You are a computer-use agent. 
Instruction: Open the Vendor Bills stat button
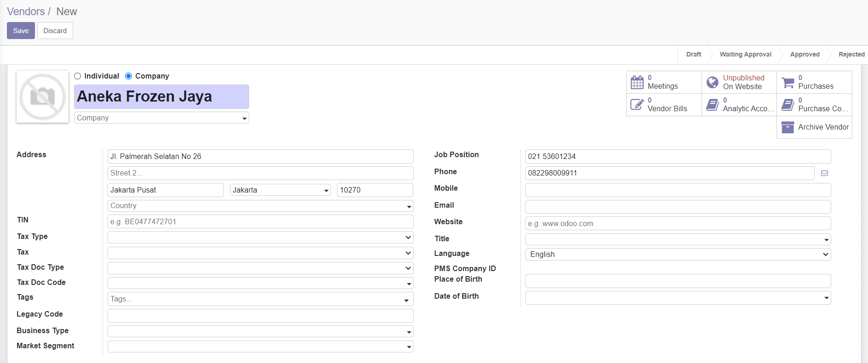pos(664,105)
